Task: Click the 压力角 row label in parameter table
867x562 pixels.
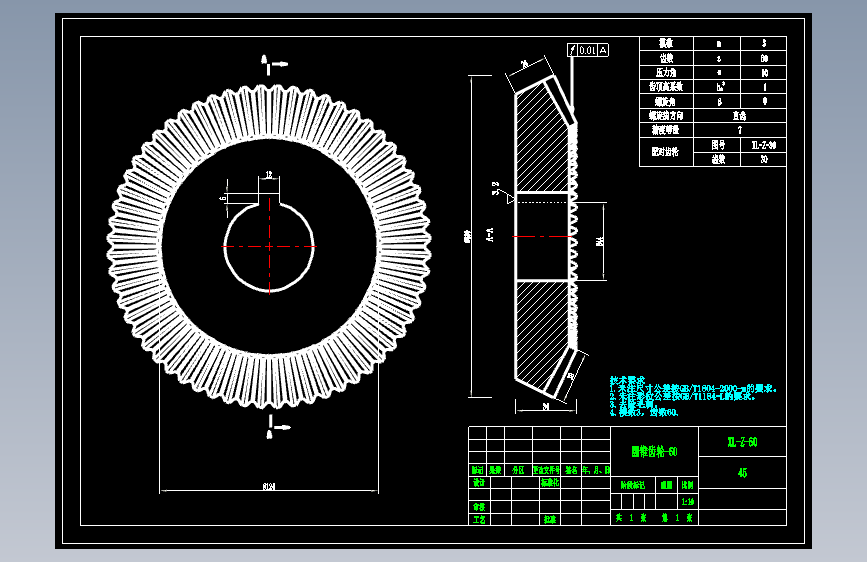Action: (666, 72)
